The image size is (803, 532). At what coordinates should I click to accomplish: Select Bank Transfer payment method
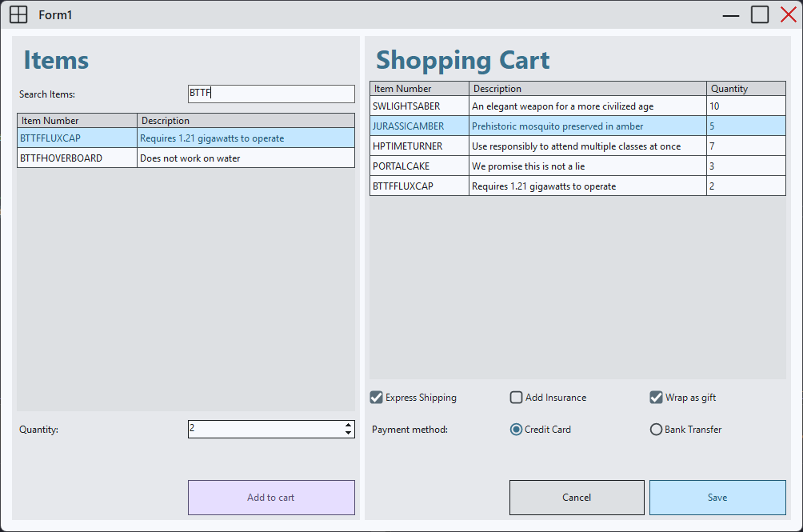(657, 430)
